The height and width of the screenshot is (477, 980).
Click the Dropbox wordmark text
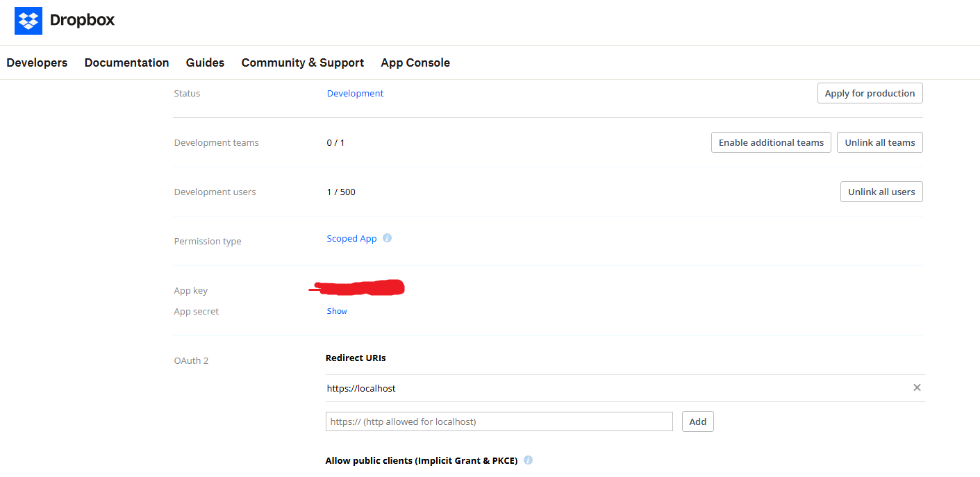point(82,21)
